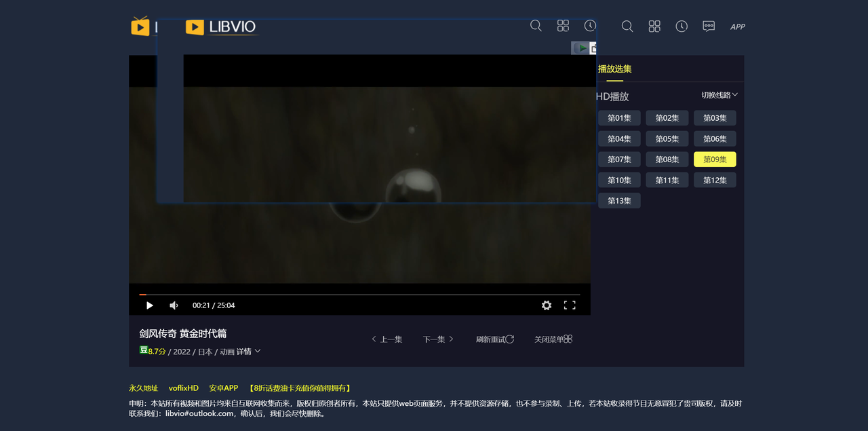Screen dimensions: 868x431
Task: Open category grid in the main page header
Action: click(654, 26)
